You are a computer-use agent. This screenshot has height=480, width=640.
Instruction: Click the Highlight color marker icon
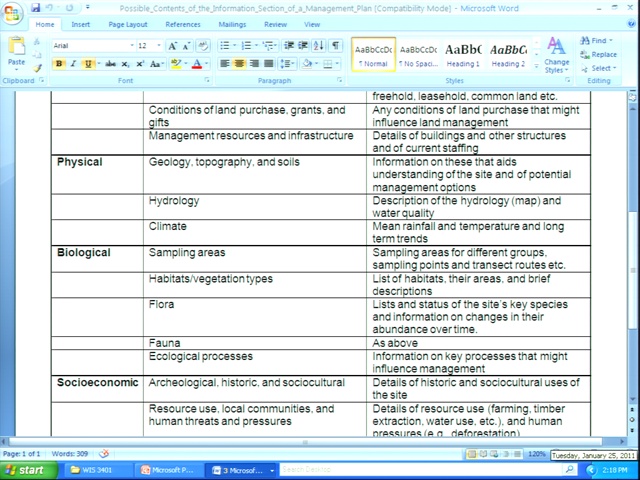click(176, 64)
